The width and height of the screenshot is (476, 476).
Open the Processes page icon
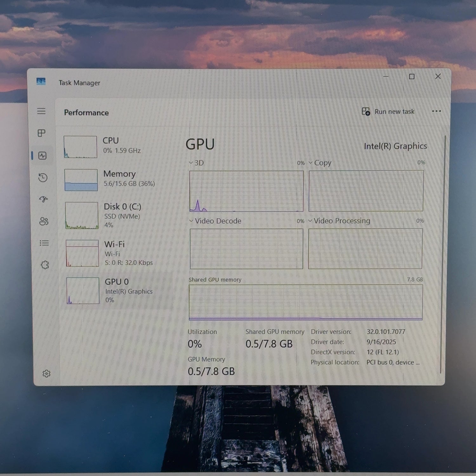coord(42,133)
